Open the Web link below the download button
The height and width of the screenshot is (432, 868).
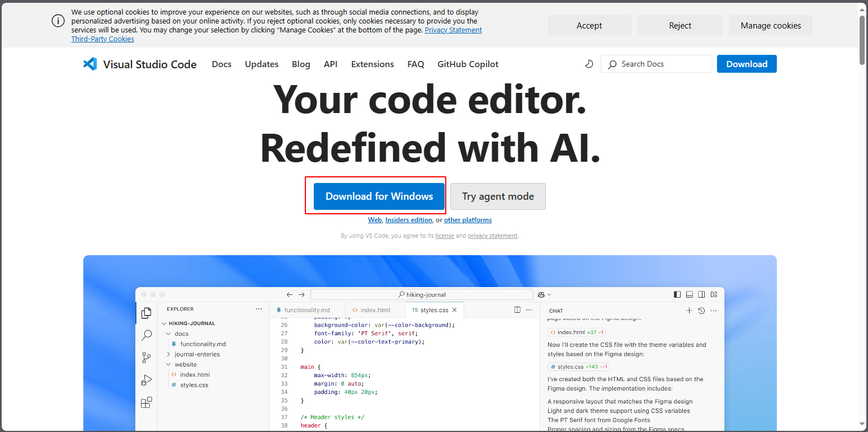point(375,220)
